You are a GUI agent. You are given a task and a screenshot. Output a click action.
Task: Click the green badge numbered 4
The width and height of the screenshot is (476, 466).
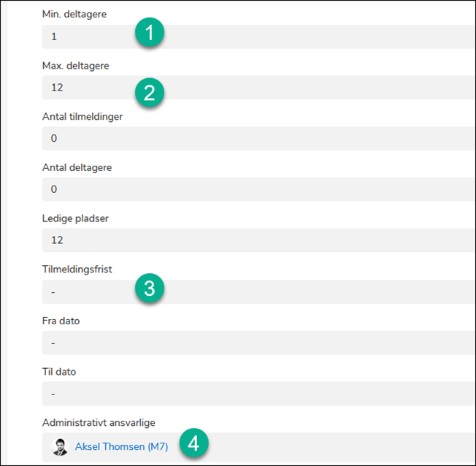tap(193, 443)
